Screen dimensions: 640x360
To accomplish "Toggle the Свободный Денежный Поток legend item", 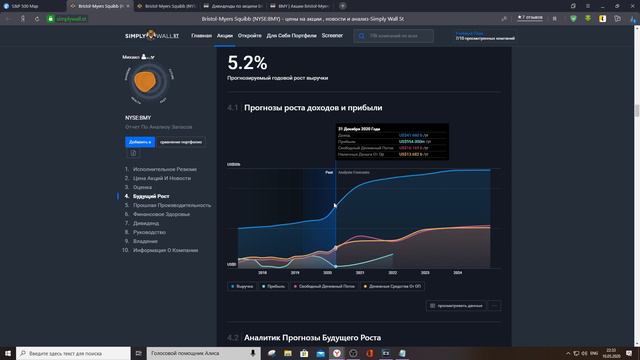I will [324, 287].
